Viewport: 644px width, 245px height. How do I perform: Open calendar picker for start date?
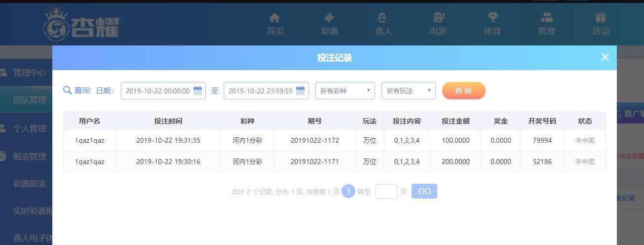coord(198,90)
